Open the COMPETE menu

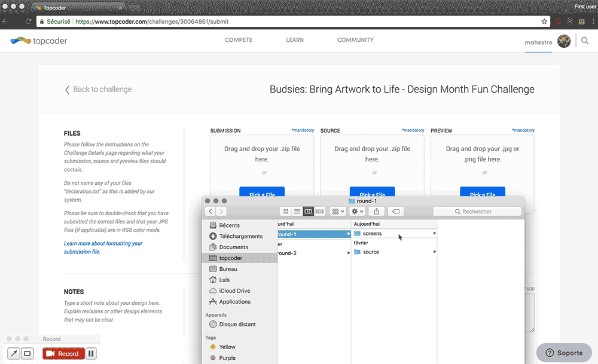click(x=239, y=40)
